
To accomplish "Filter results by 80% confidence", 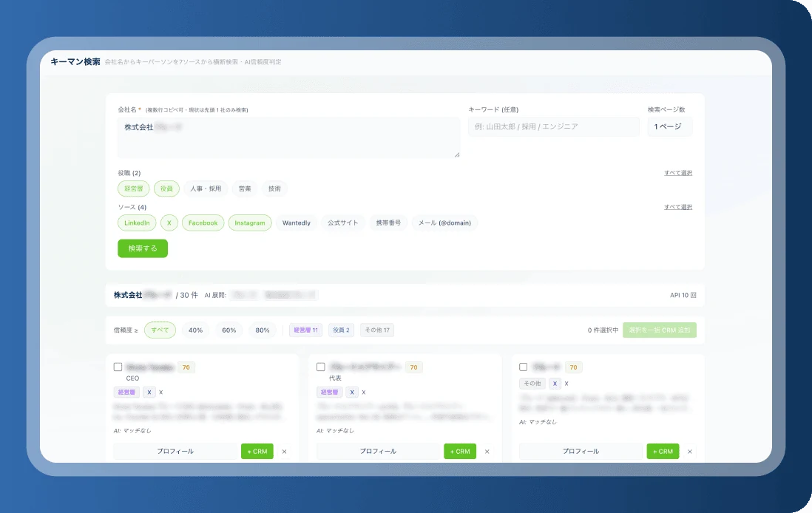I will 263,330.
